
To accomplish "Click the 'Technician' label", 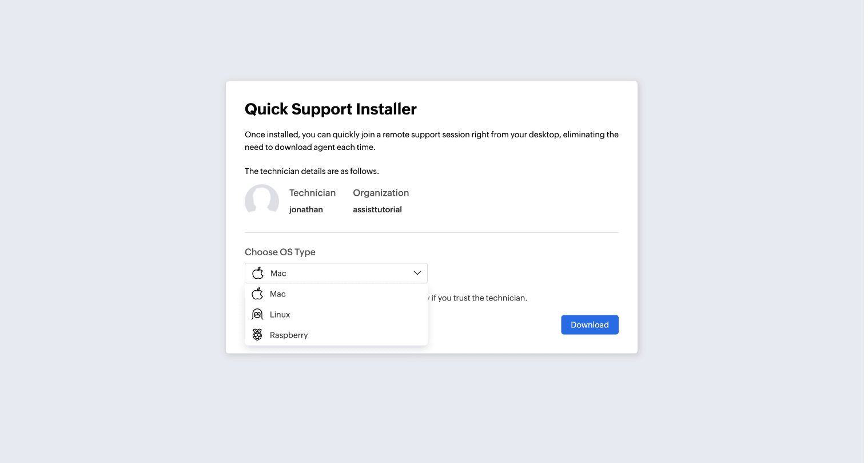I will coord(312,193).
